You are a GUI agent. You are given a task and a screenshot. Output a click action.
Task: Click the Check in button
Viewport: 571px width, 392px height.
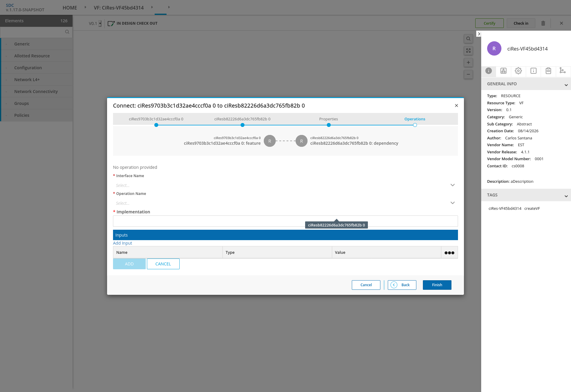(521, 23)
